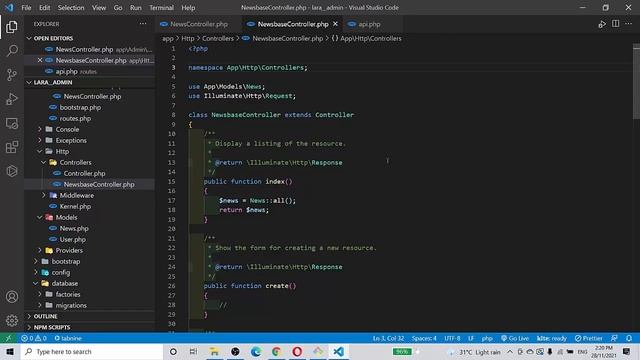Open Microsoft Edge from the taskbar
Screen dimensions: 640x360
[256, 351]
